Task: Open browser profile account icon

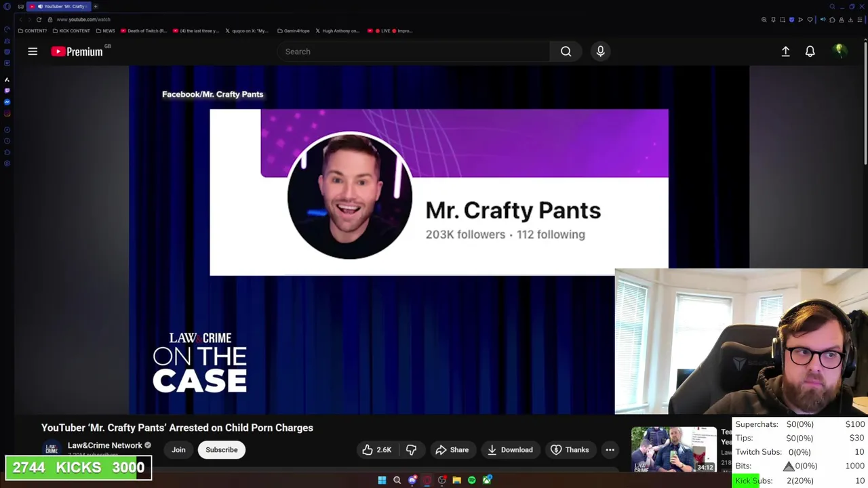Action: coord(842,20)
